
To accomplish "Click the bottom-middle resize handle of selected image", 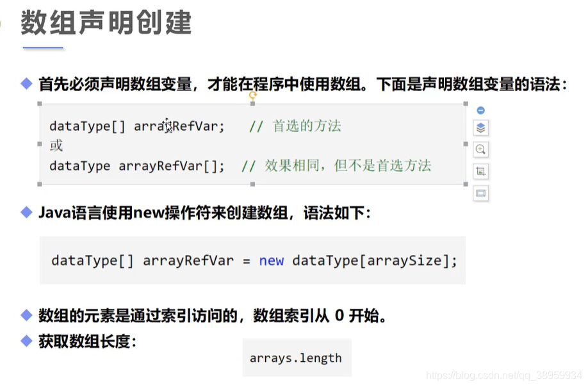I will (253, 184).
